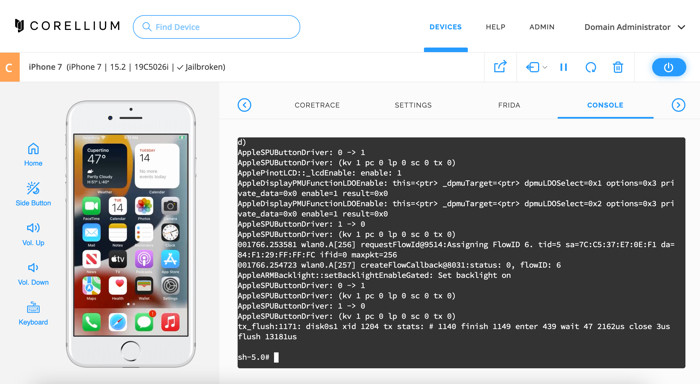Viewport: 700px width, 384px height.
Task: Open Music in the iPhone dock
Action: click(x=170, y=322)
